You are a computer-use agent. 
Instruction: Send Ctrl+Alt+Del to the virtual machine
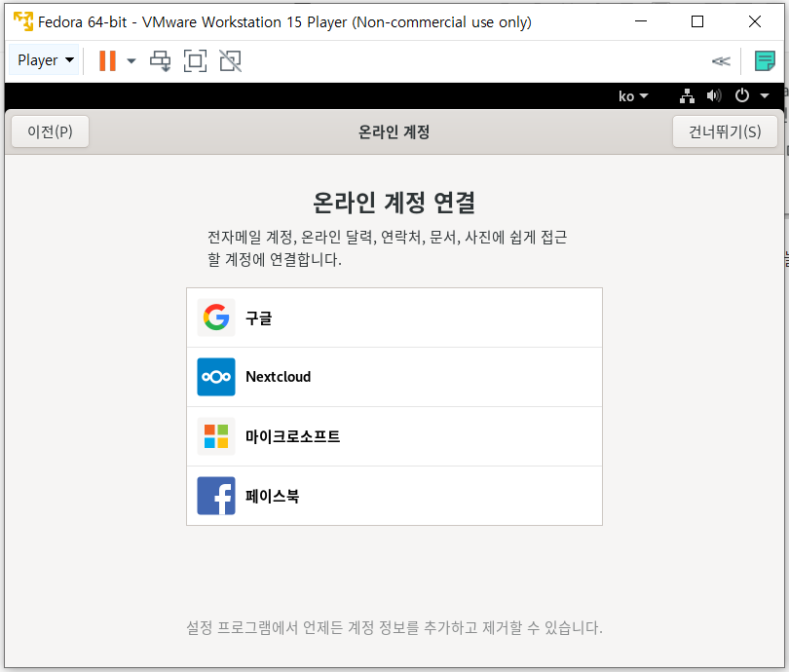coord(161,61)
